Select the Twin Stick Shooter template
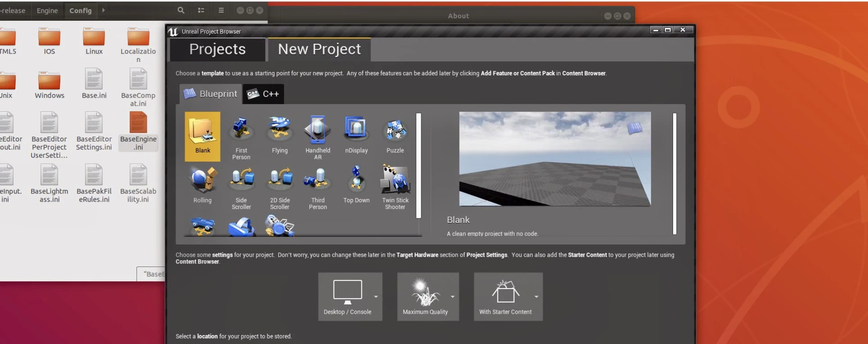 pos(395,187)
